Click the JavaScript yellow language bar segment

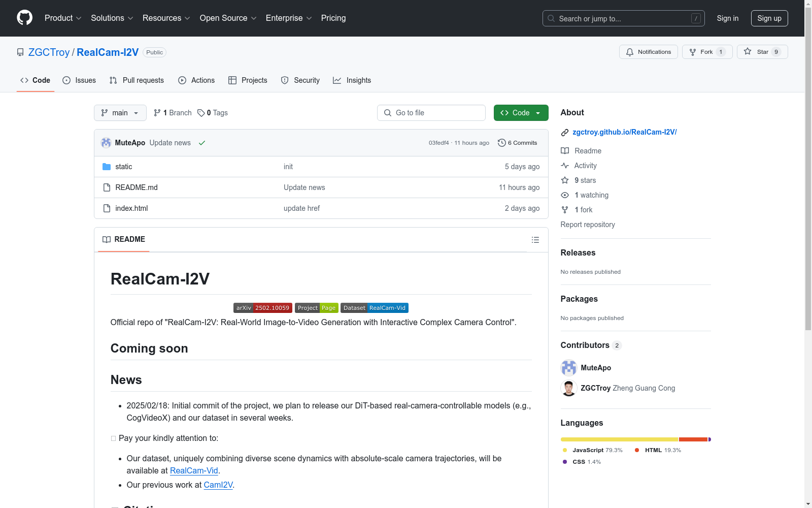[620, 439]
